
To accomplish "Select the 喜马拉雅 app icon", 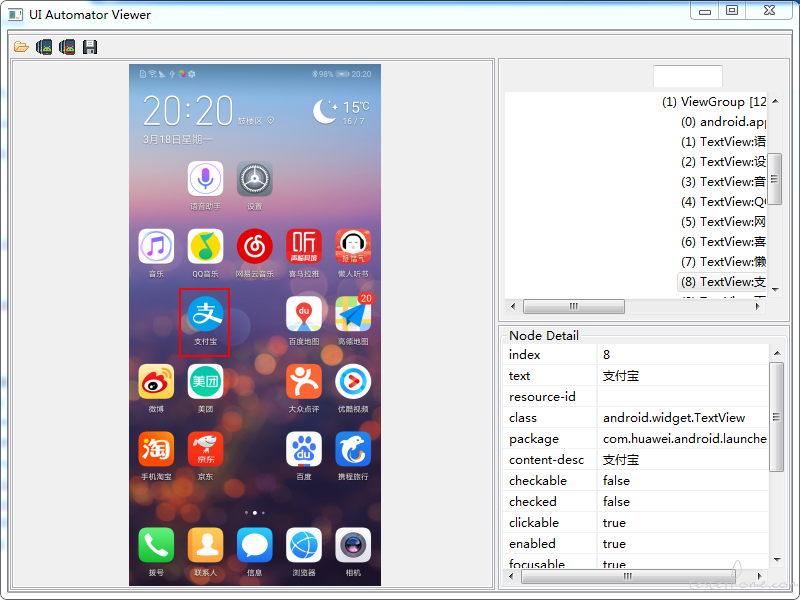I will point(304,246).
